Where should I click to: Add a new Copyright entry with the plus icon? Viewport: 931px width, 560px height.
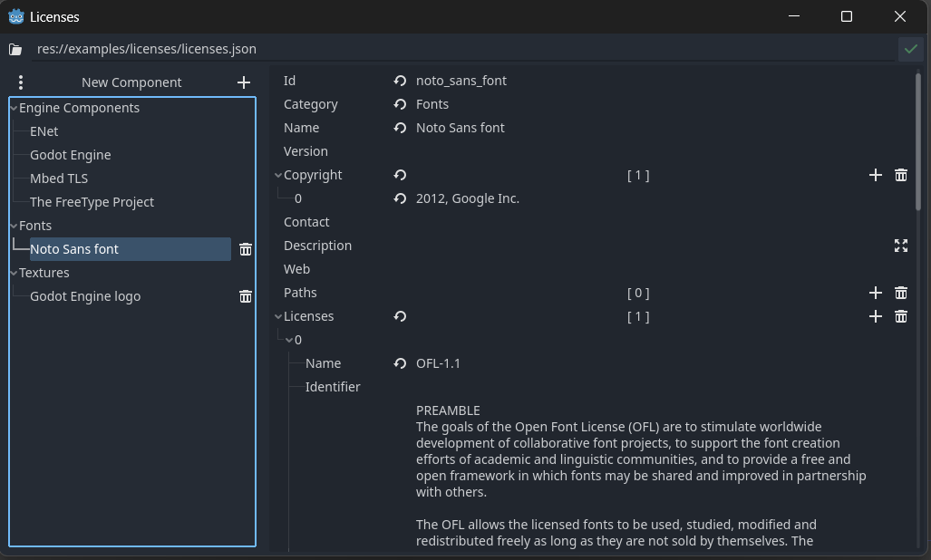875,175
